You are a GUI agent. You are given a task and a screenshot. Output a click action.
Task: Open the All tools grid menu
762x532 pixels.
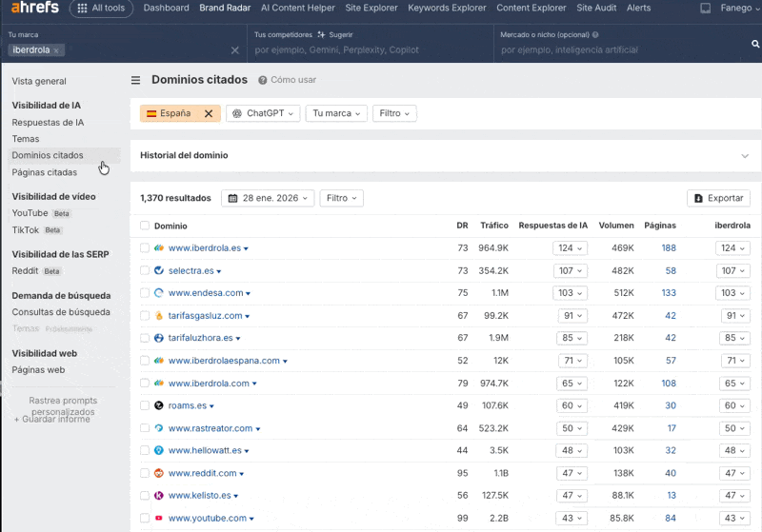point(102,9)
